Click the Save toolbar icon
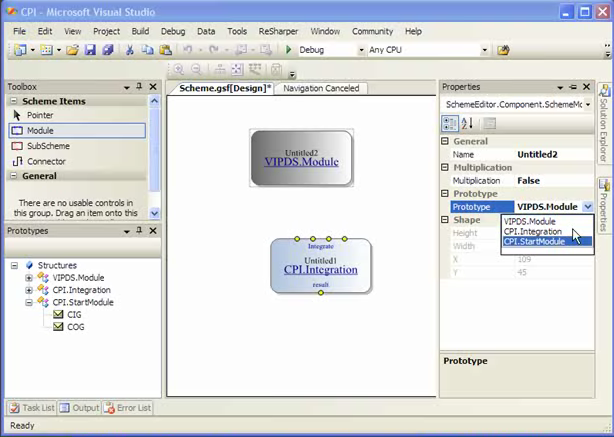This screenshot has height=437, width=614. click(x=88, y=50)
